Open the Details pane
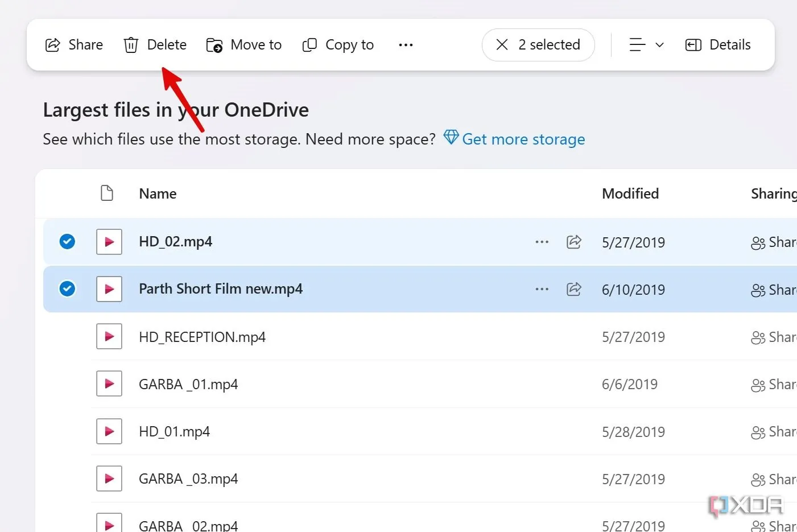The image size is (797, 532). click(x=718, y=45)
